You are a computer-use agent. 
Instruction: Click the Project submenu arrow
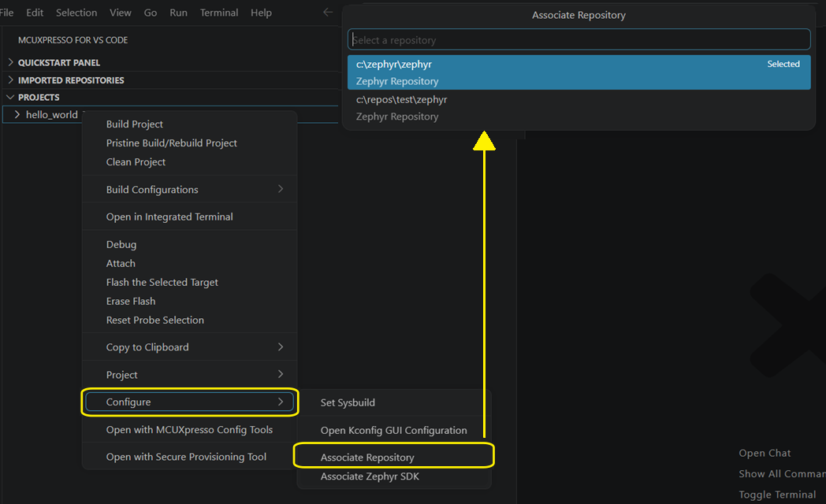pos(281,374)
